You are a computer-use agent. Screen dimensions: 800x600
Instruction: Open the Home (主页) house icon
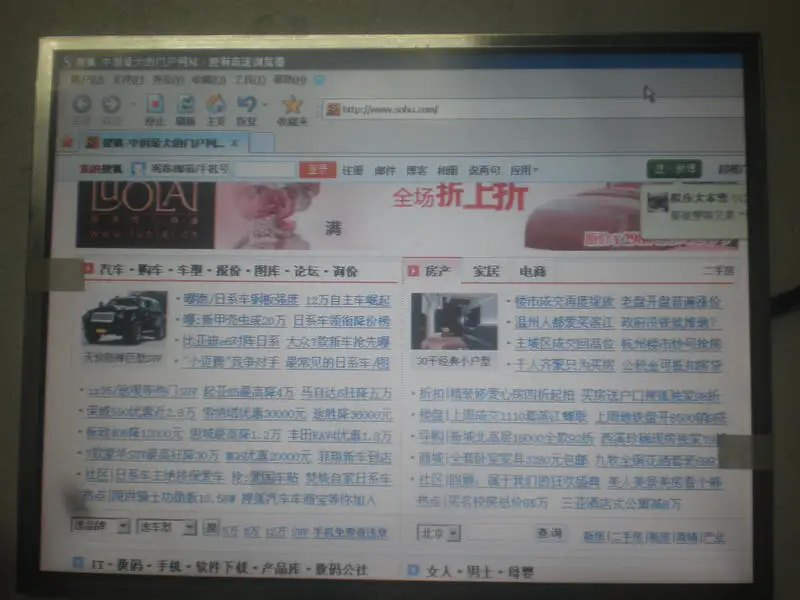coord(215,104)
